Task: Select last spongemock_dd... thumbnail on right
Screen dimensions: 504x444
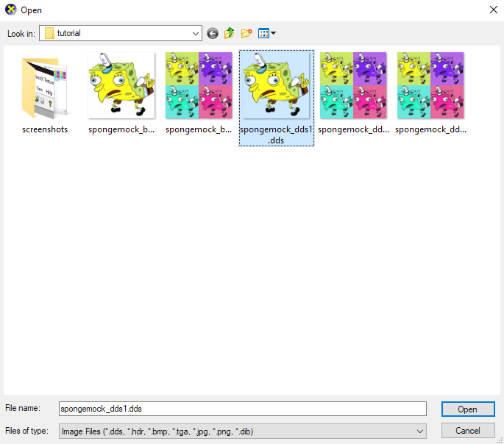Action: (x=430, y=85)
